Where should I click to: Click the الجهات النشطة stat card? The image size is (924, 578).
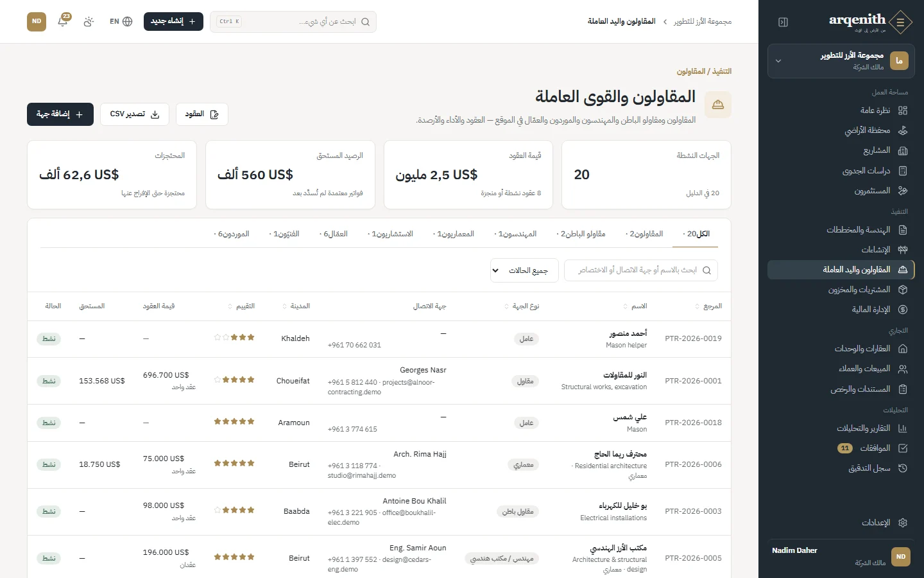click(646, 175)
